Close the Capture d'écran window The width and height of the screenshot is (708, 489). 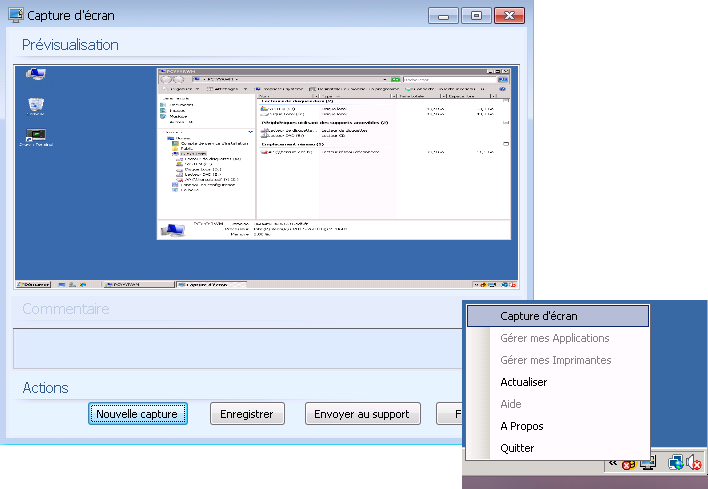(x=509, y=16)
